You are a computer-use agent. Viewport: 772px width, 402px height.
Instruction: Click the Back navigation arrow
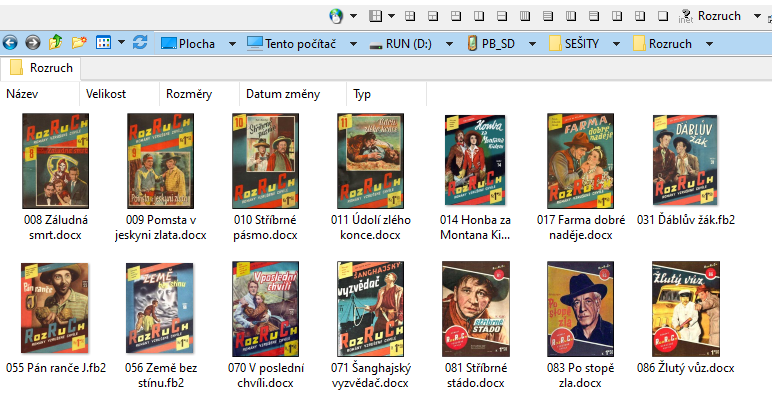[x=11, y=43]
